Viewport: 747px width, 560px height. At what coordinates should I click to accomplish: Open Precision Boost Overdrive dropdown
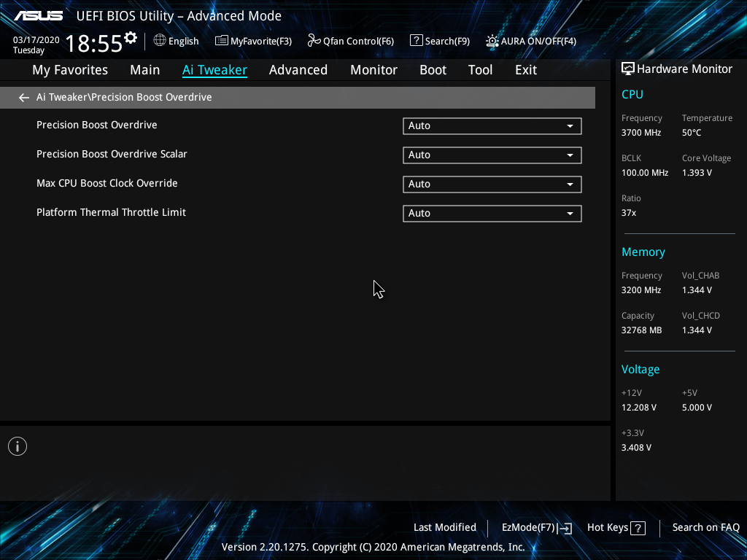tap(492, 126)
